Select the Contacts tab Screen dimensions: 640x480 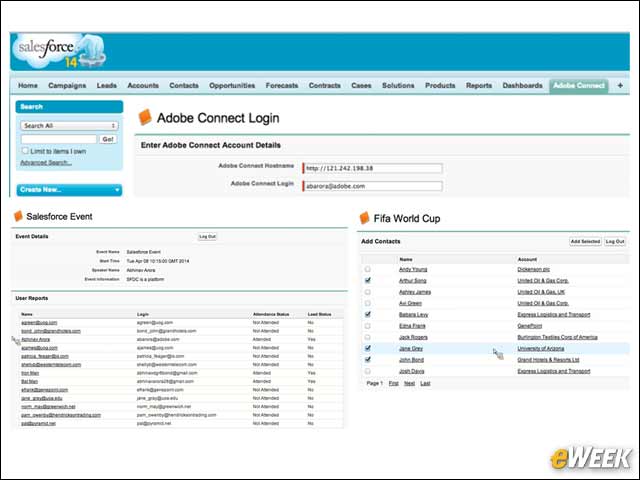tap(184, 85)
